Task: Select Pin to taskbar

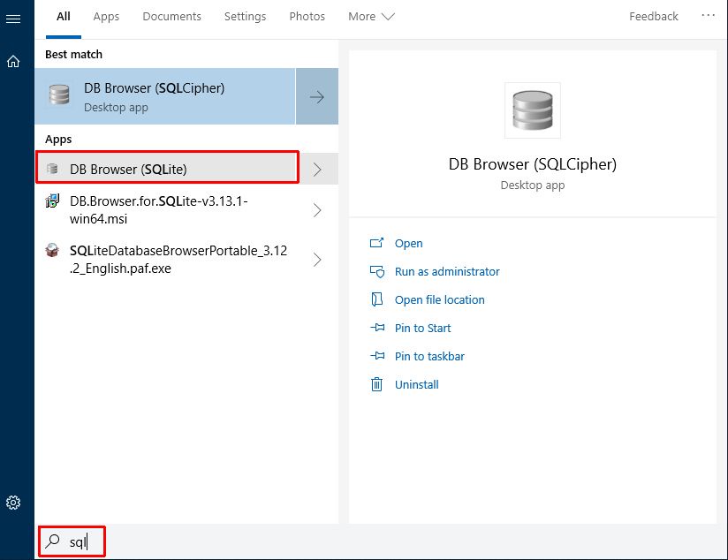Action: (429, 357)
